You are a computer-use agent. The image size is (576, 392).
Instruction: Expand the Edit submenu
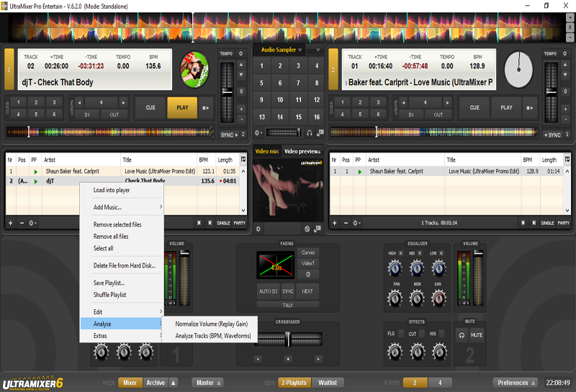(122, 311)
